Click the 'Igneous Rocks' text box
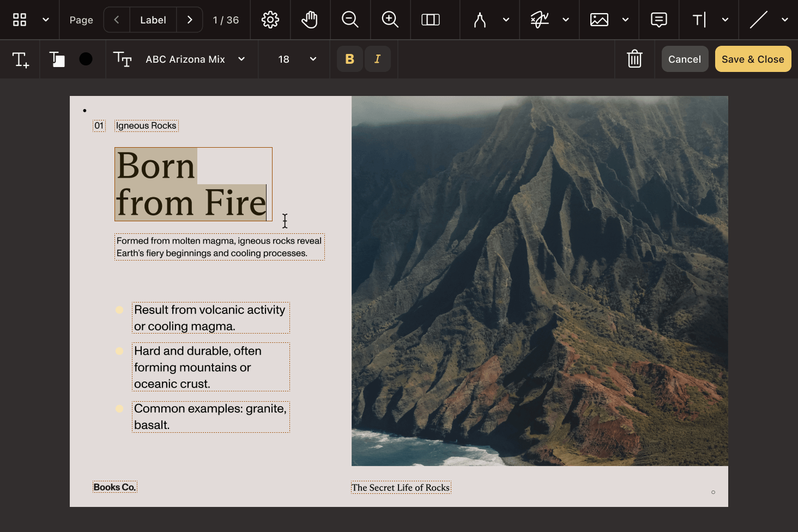 click(x=146, y=126)
